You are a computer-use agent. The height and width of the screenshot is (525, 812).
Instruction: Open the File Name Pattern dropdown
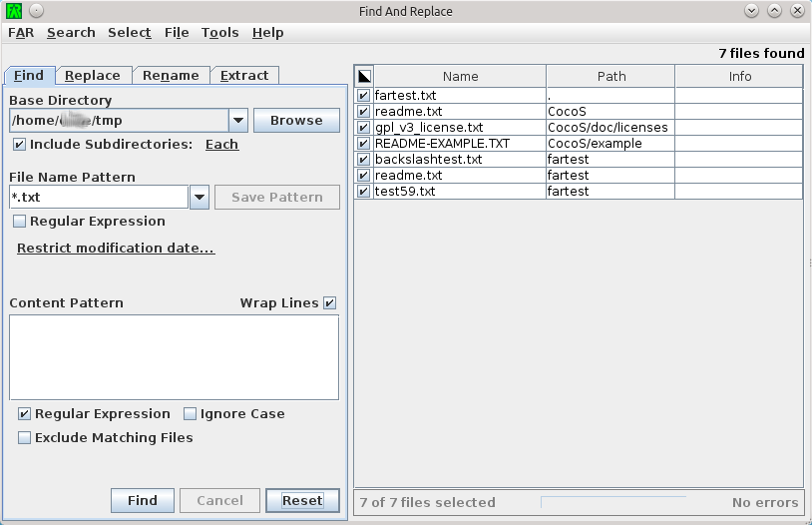tap(199, 198)
